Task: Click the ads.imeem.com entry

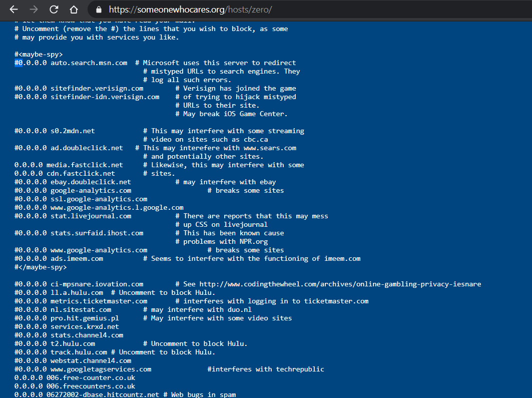Action: coord(77,258)
